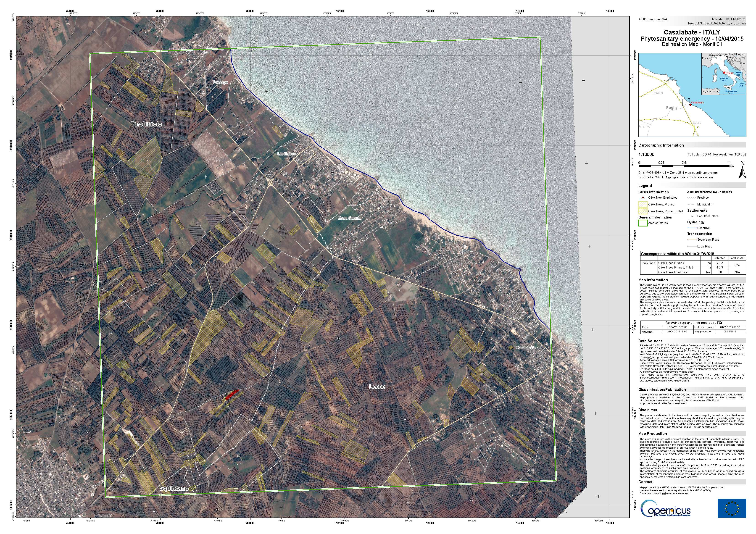
Task: Click the green Area of Interest legend box
Action: [643, 223]
